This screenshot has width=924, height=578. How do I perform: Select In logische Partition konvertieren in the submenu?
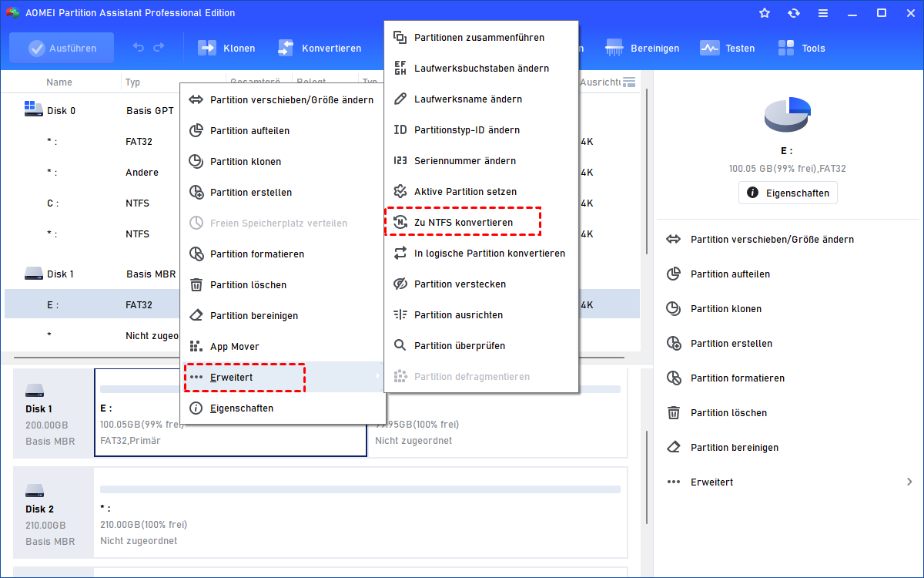pyautogui.click(x=481, y=253)
